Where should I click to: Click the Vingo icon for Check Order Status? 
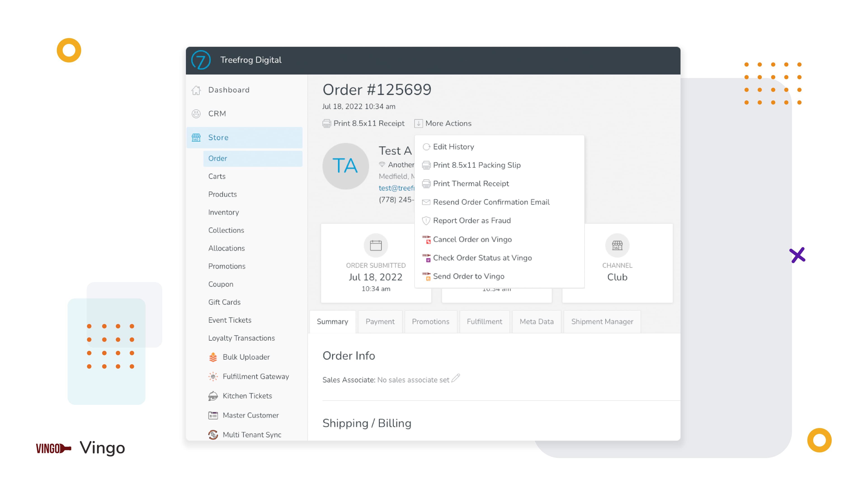coord(426,258)
